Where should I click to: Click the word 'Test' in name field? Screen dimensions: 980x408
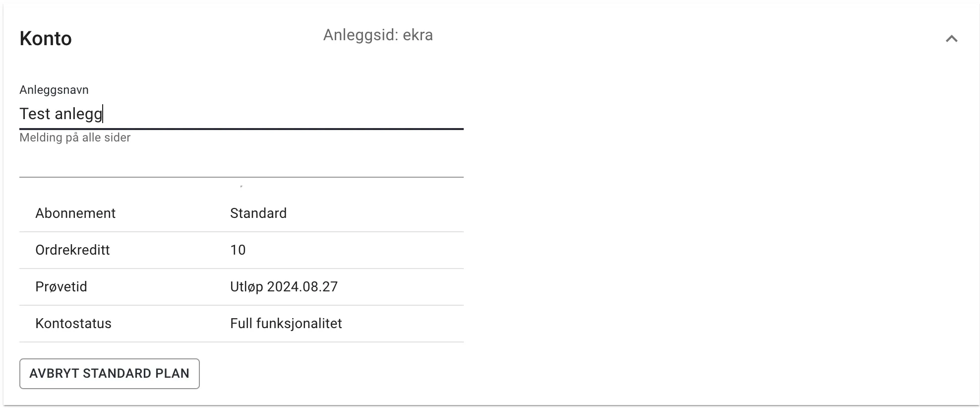point(35,114)
